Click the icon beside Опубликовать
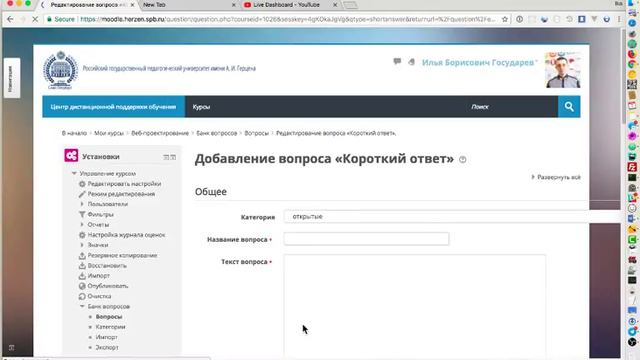640x360 pixels. [82, 286]
